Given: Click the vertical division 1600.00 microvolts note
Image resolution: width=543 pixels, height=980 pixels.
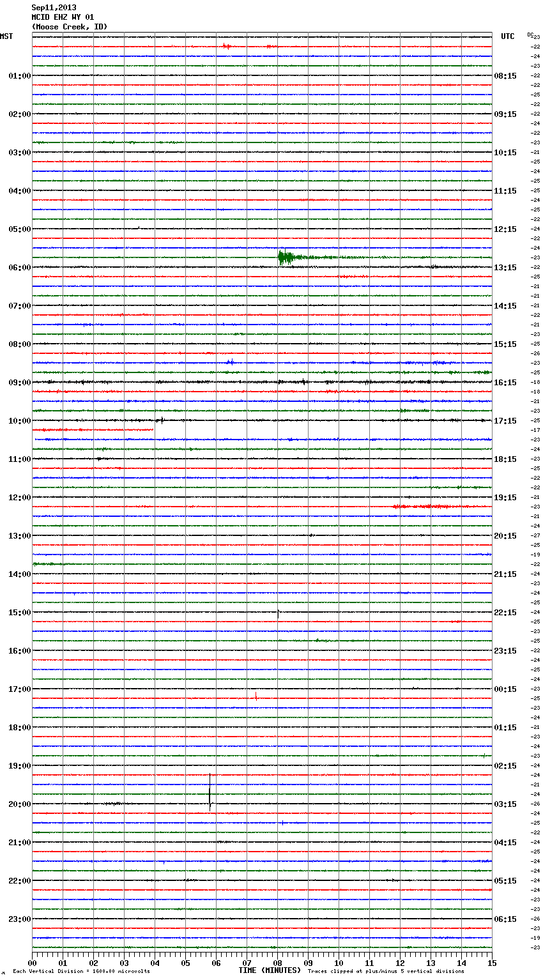Looking at the screenshot, I should click(81, 971).
